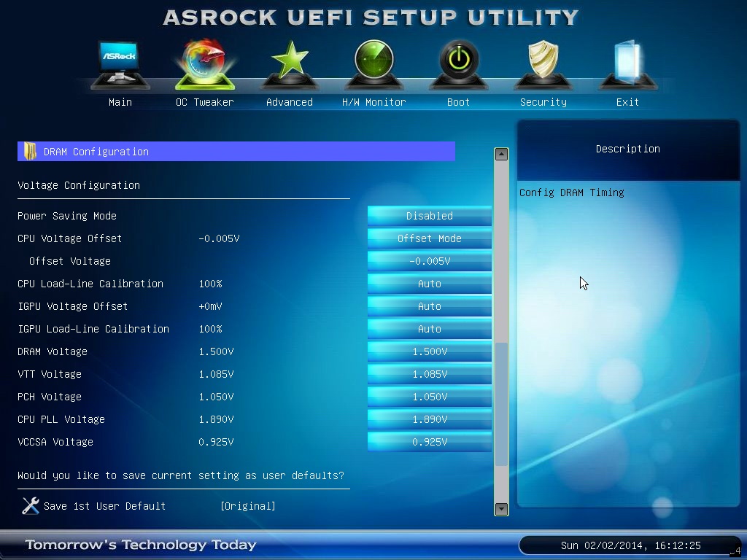The height and width of the screenshot is (560, 747).
Task: Click the +0mV IGPU offset reading
Action: click(211, 306)
